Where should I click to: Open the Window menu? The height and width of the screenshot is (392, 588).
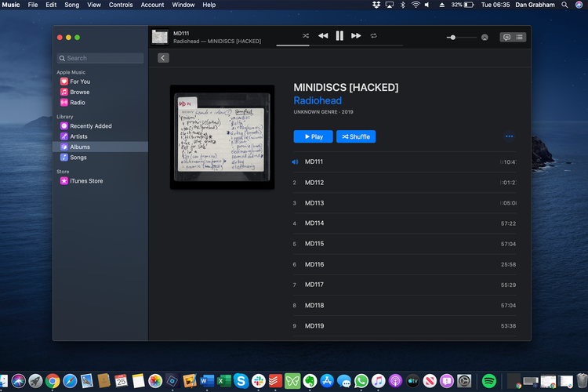point(183,5)
